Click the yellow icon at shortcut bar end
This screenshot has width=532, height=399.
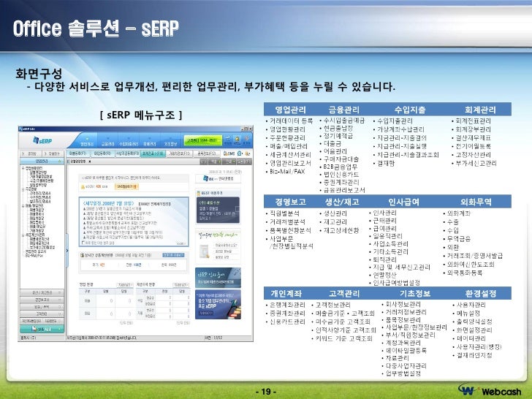pos(248,153)
